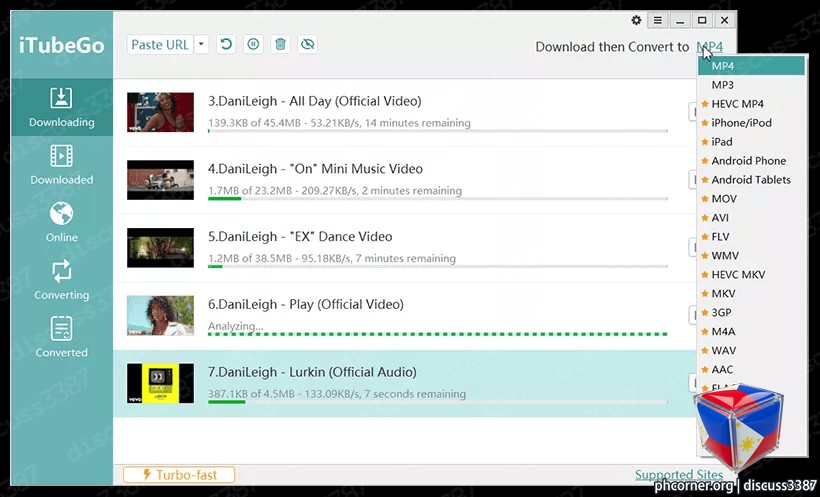
Task: Expand the Paste URL dropdown arrow
Action: [201, 44]
